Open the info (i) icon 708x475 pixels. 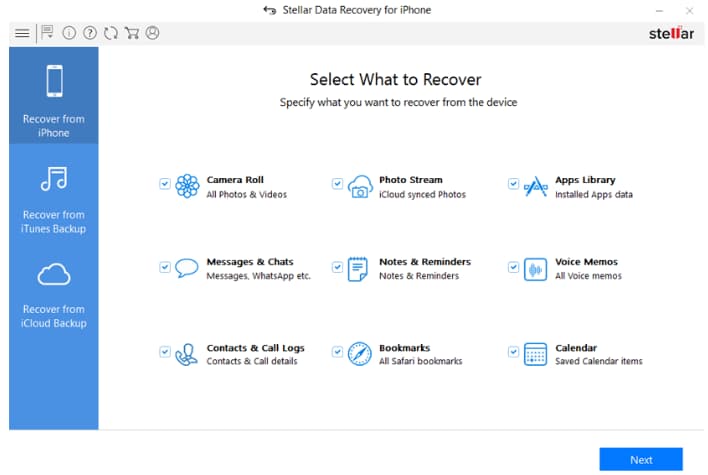point(69,33)
